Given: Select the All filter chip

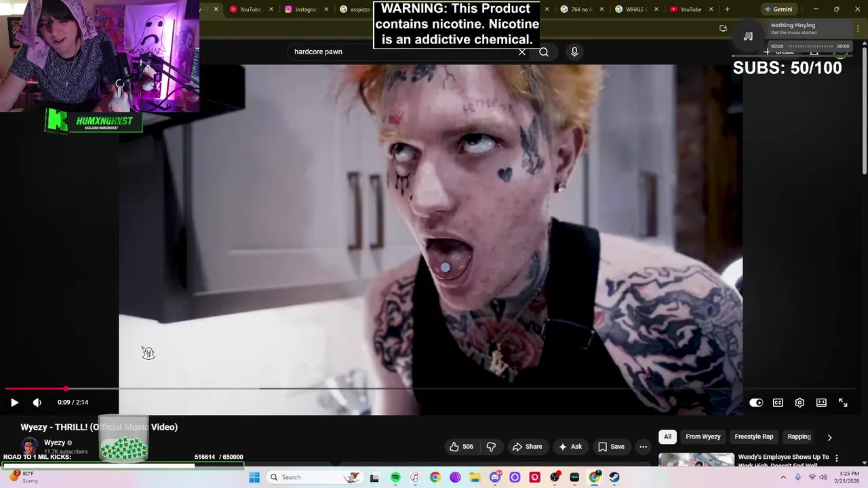Looking at the screenshot, I should pyautogui.click(x=667, y=437).
